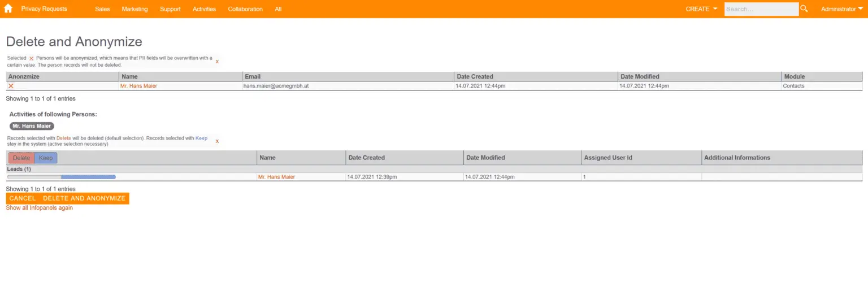Toggle delete/keep slider for Hans Maier lead
The width and height of the screenshot is (868, 299).
pyautogui.click(x=61, y=177)
